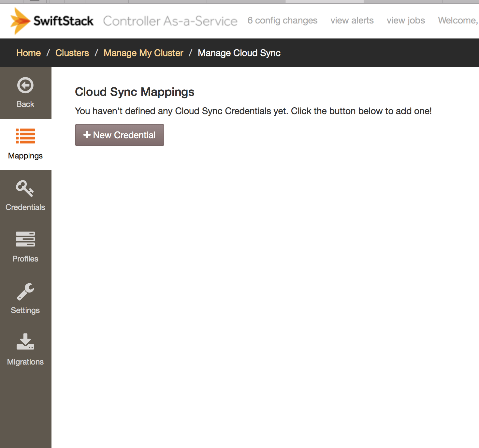This screenshot has height=448, width=479.
Task: Click the Manage Cloud Sync breadcrumb text
Action: pyautogui.click(x=239, y=53)
